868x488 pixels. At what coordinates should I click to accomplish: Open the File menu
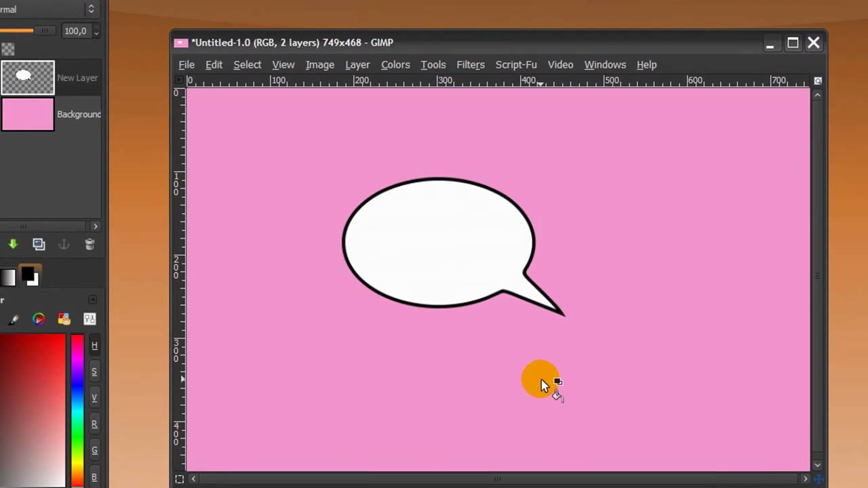[186, 65]
